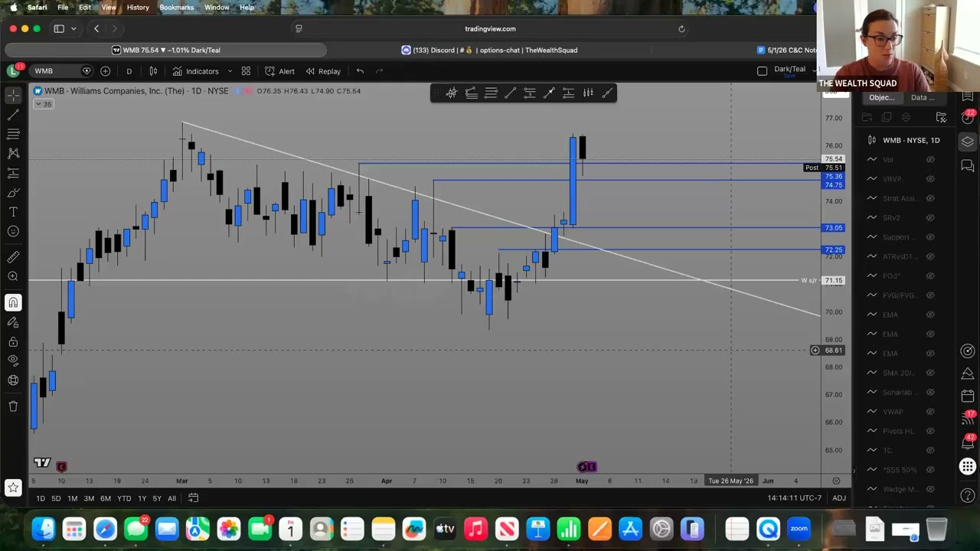Open the object tree layers panel icon
This screenshot has height=551, width=980.
pyautogui.click(x=968, y=142)
